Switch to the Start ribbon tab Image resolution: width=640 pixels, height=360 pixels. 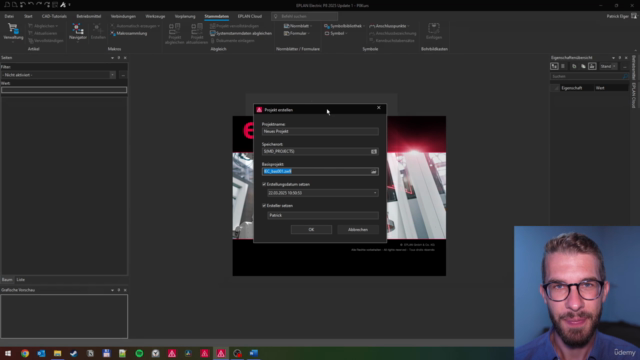(28, 16)
